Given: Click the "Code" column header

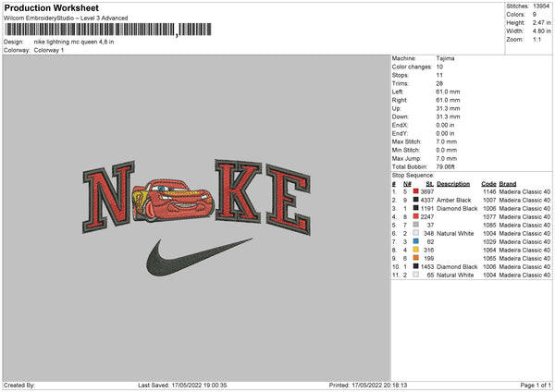Looking at the screenshot, I should click(488, 184).
